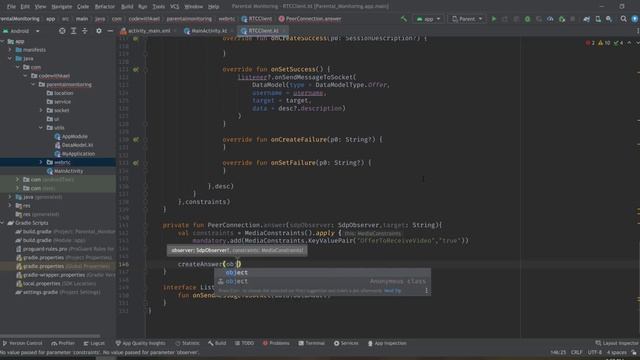Viewport: 640px width, 360px height.
Task: Collapse the 'utils' package node
Action: [x=41, y=128]
